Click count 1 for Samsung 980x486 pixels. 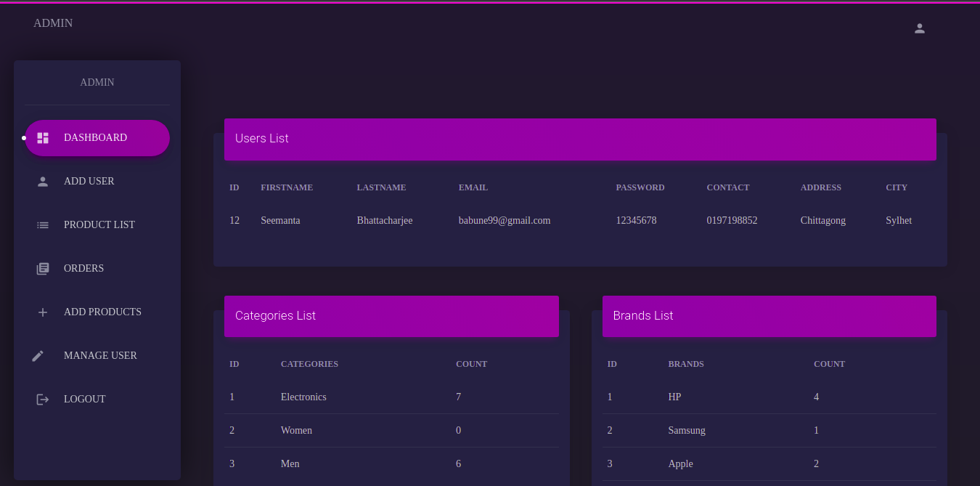[816, 431]
